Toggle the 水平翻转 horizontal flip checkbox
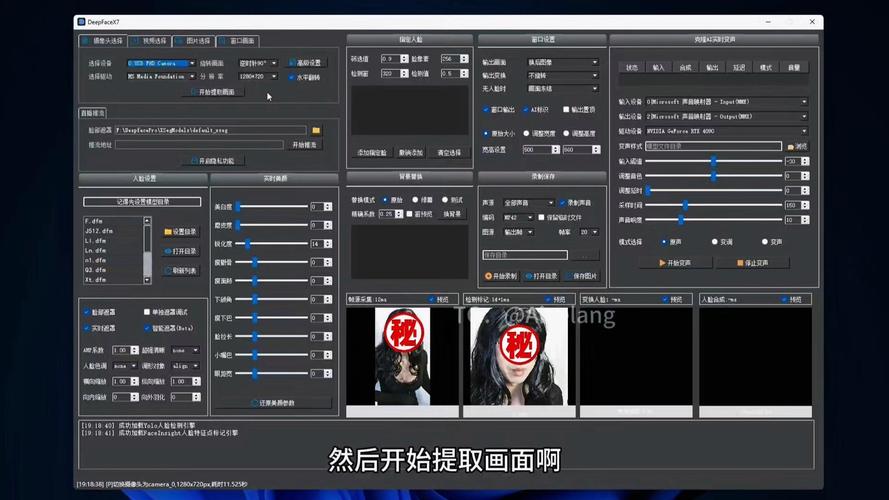The image size is (889, 500). [292, 77]
